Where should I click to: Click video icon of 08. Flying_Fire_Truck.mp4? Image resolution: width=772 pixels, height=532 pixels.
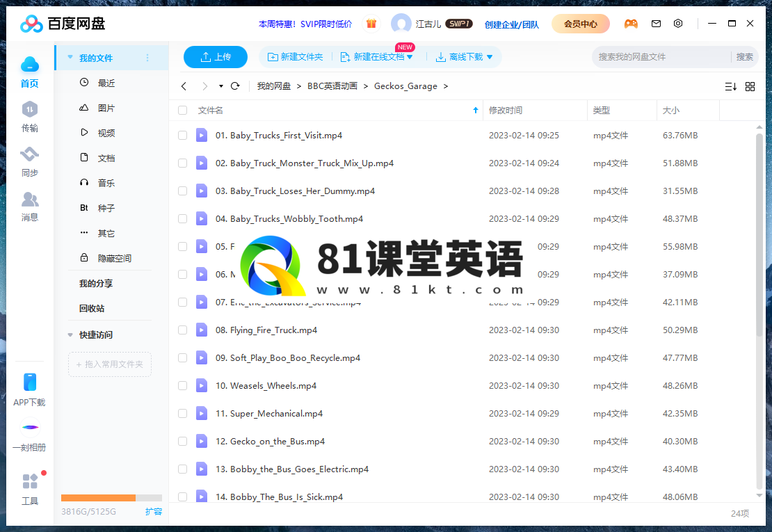202,330
